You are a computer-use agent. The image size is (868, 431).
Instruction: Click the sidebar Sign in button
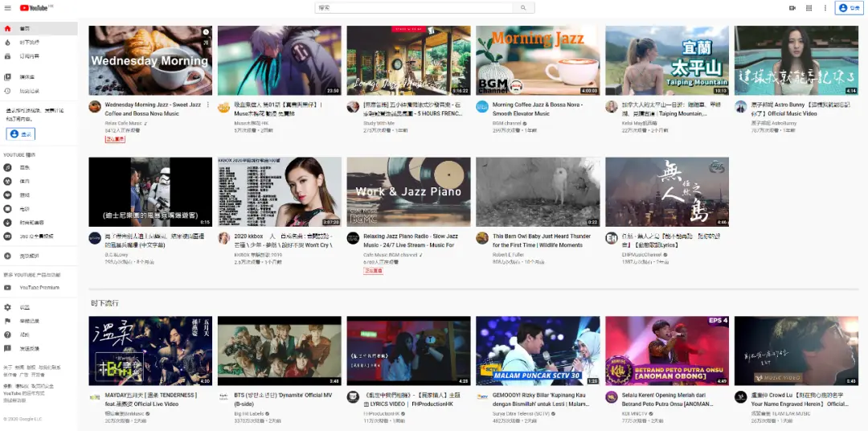point(22,134)
